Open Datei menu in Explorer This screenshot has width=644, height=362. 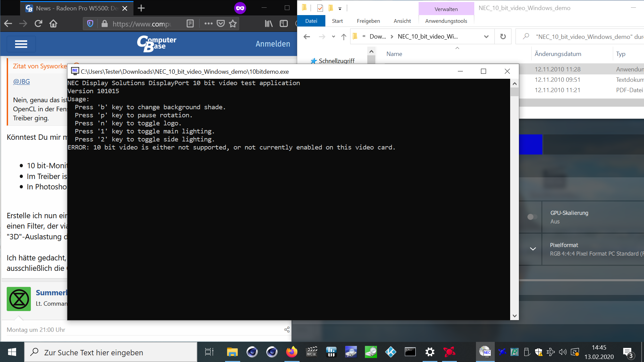(311, 21)
